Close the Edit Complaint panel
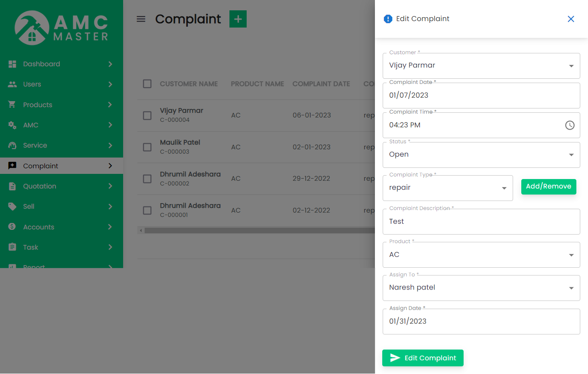This screenshot has height=374, width=588. pos(571,19)
